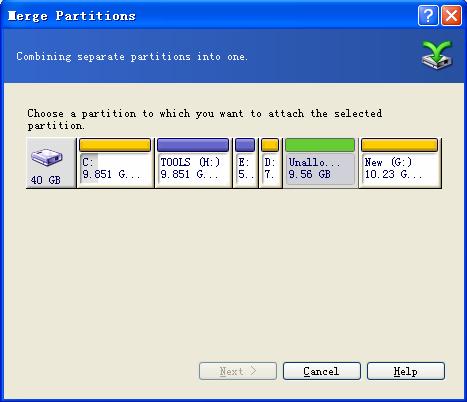The image size is (467, 402).
Task: Open Help for merging partitions
Action: coord(406,371)
